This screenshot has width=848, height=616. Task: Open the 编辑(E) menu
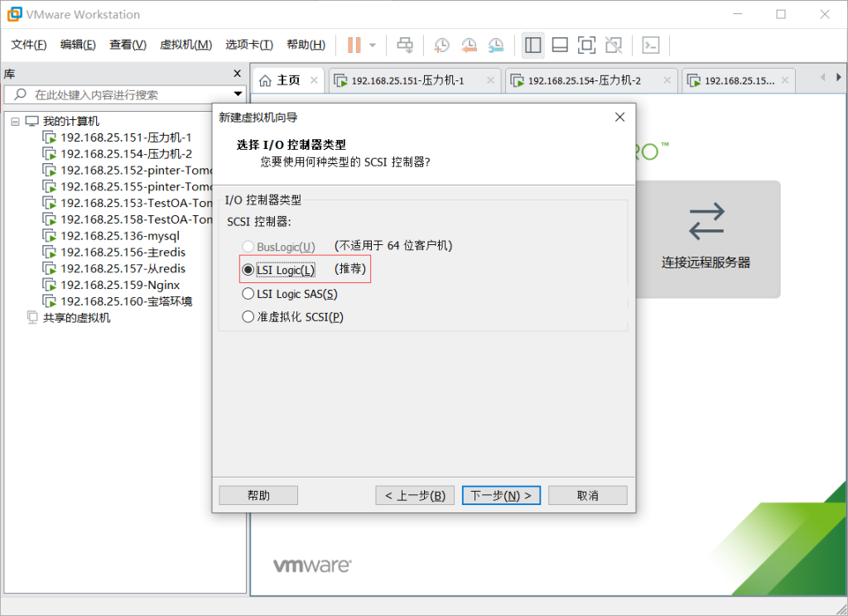pos(78,45)
